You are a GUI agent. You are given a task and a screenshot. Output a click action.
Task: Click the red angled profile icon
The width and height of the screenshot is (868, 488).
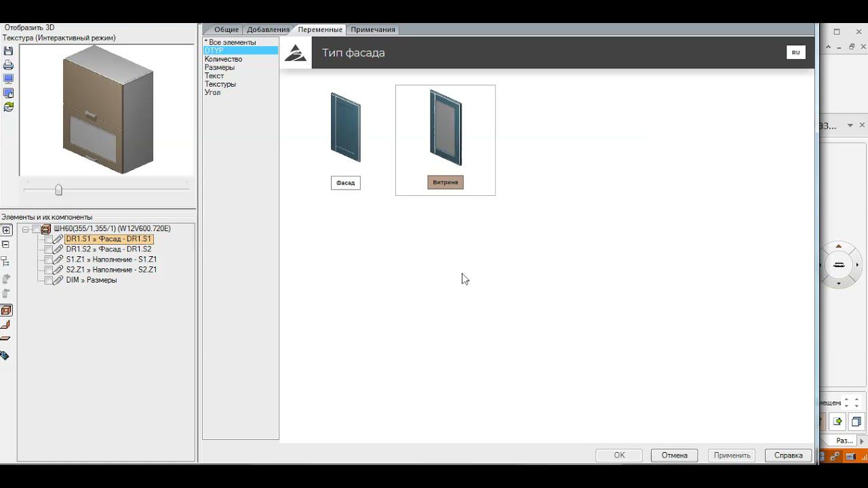click(5, 325)
